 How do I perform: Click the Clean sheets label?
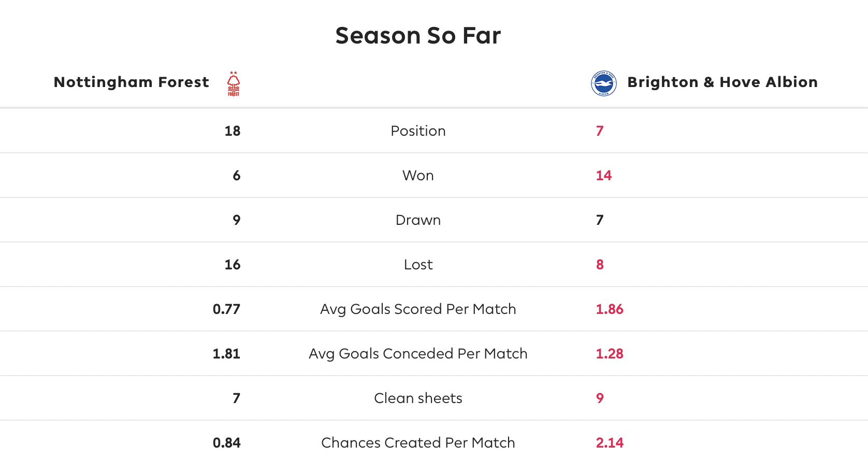tap(418, 398)
